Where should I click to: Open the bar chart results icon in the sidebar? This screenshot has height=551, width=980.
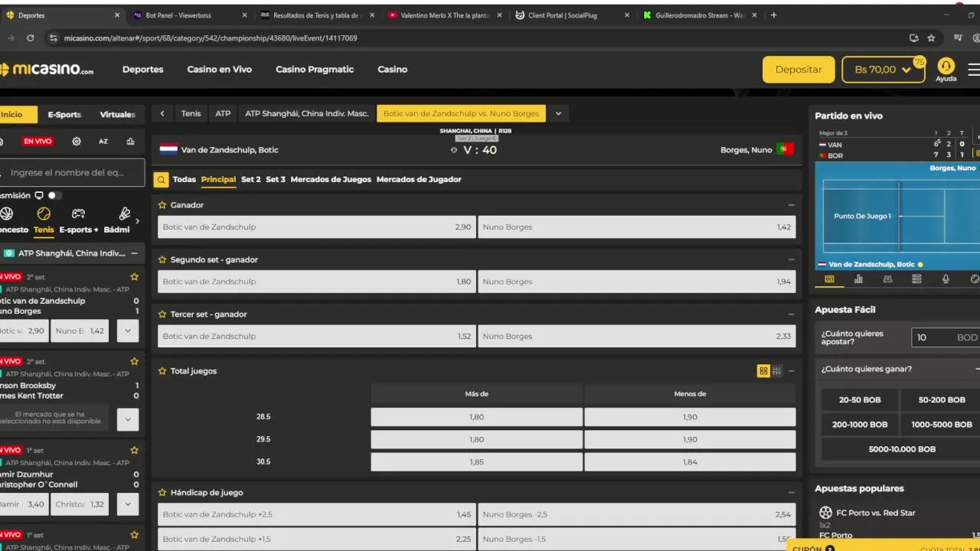pyautogui.click(x=131, y=141)
